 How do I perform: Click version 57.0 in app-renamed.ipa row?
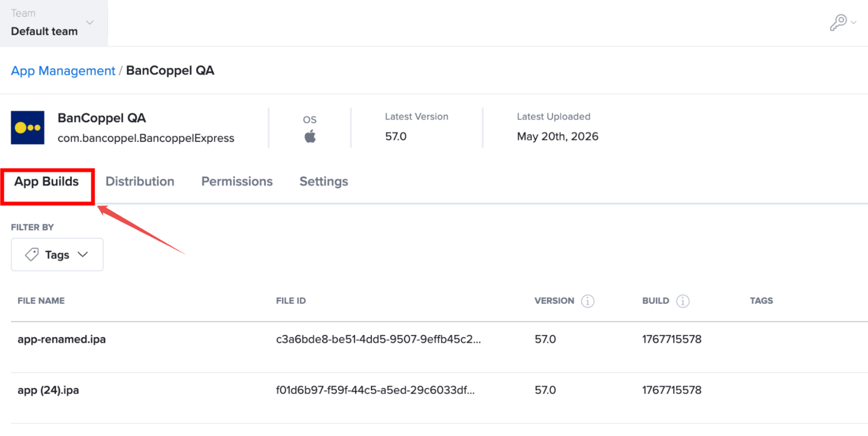click(545, 339)
